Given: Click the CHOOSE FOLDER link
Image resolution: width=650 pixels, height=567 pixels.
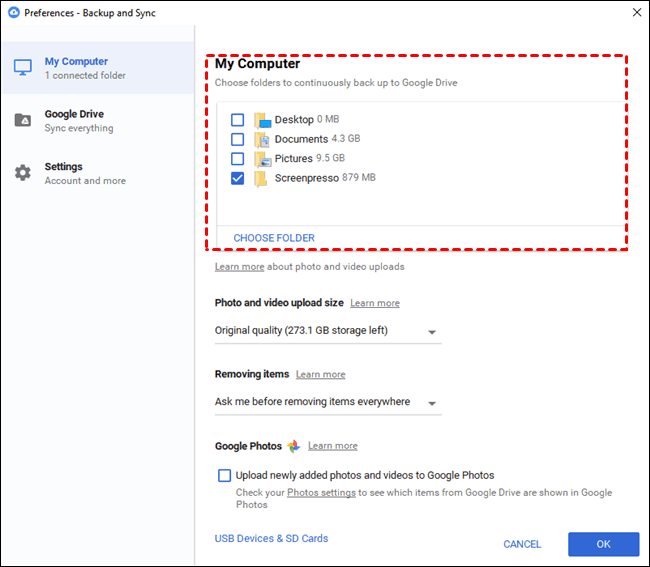Looking at the screenshot, I should (274, 238).
